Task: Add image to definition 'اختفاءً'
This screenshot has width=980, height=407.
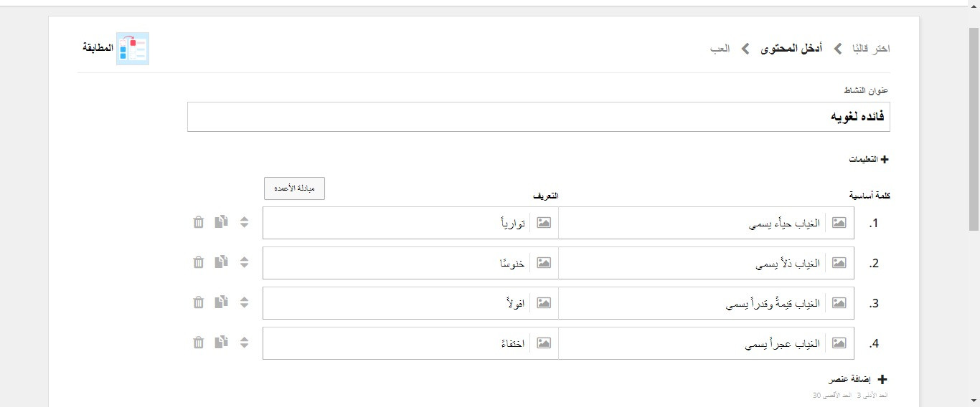Action: (x=544, y=343)
